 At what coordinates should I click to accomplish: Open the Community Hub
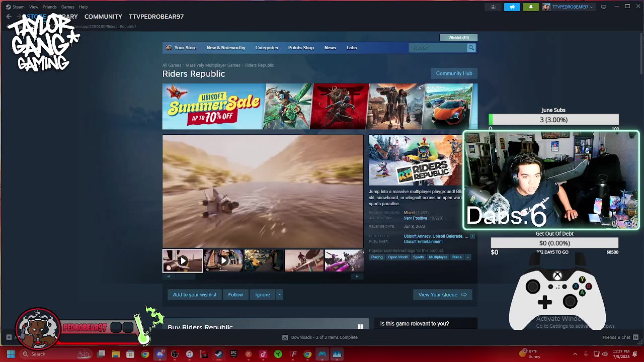(454, 73)
